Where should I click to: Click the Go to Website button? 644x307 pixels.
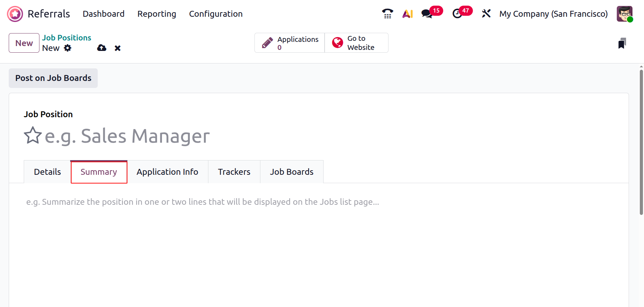(356, 43)
